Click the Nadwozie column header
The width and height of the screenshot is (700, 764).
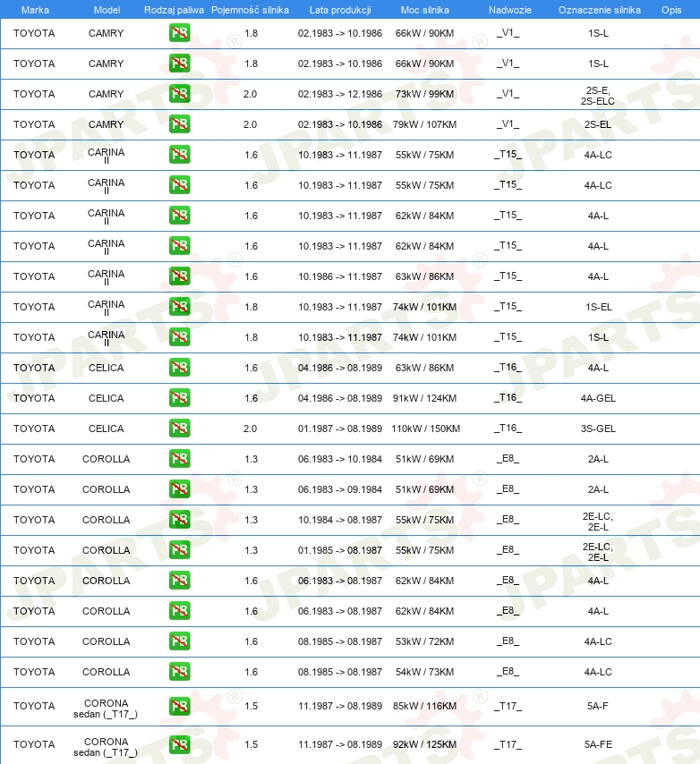pos(510,10)
